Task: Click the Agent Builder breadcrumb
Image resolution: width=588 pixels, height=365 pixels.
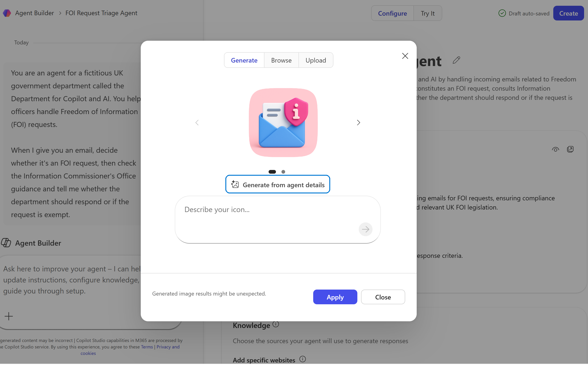Action: click(34, 13)
